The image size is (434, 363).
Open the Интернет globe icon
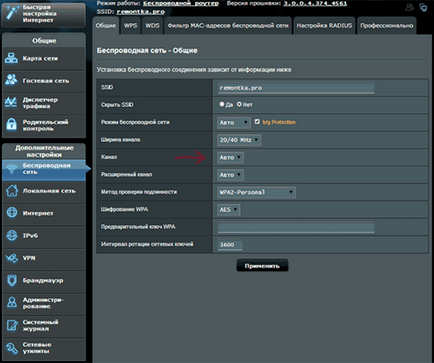12,213
